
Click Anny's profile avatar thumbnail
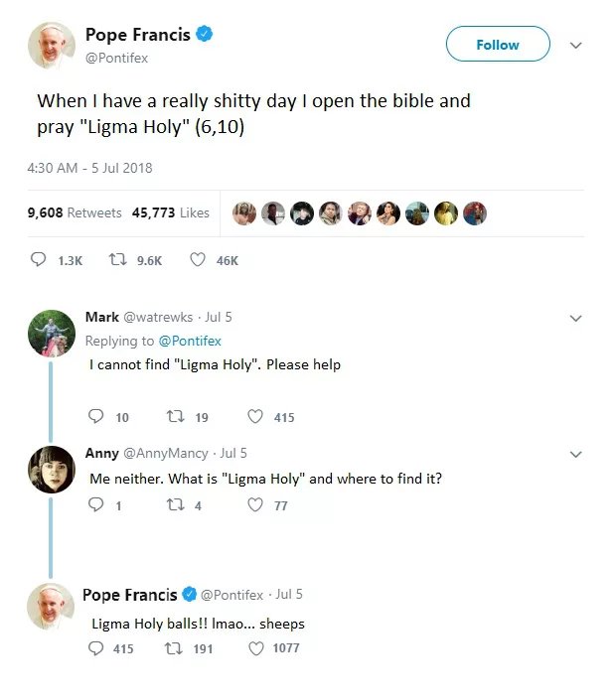[51, 469]
